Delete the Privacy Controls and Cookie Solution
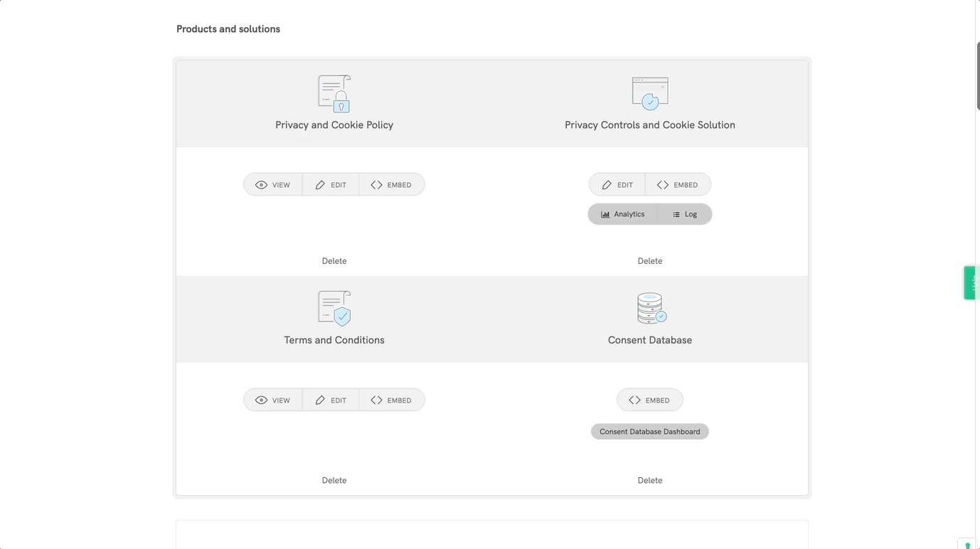This screenshot has width=980, height=549. [649, 261]
